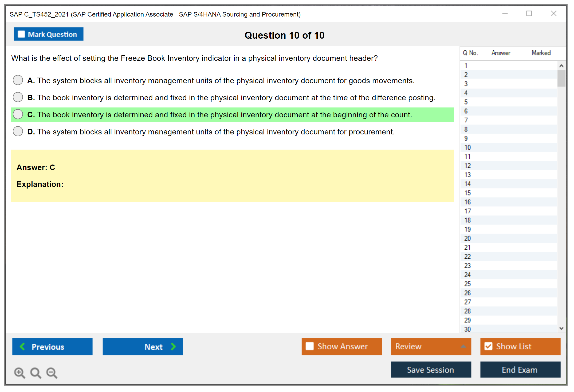
Task: Click the reset zoom magnifier icon
Action: pos(35,373)
